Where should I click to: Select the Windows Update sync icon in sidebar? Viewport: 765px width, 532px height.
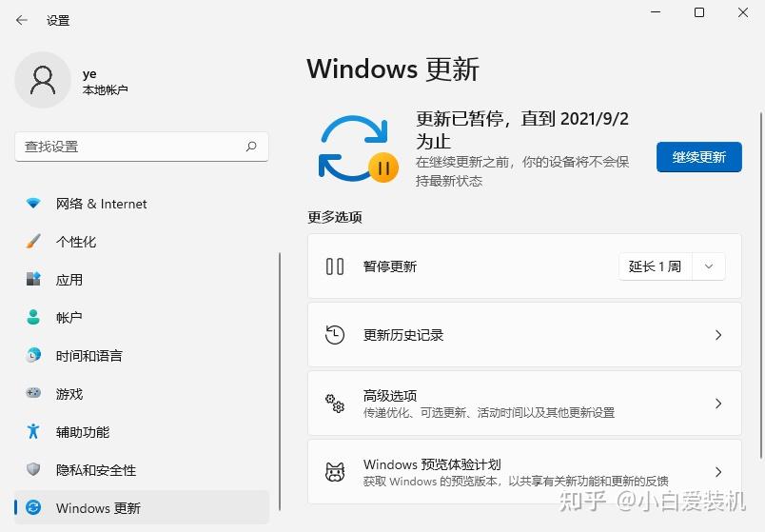tap(33, 507)
